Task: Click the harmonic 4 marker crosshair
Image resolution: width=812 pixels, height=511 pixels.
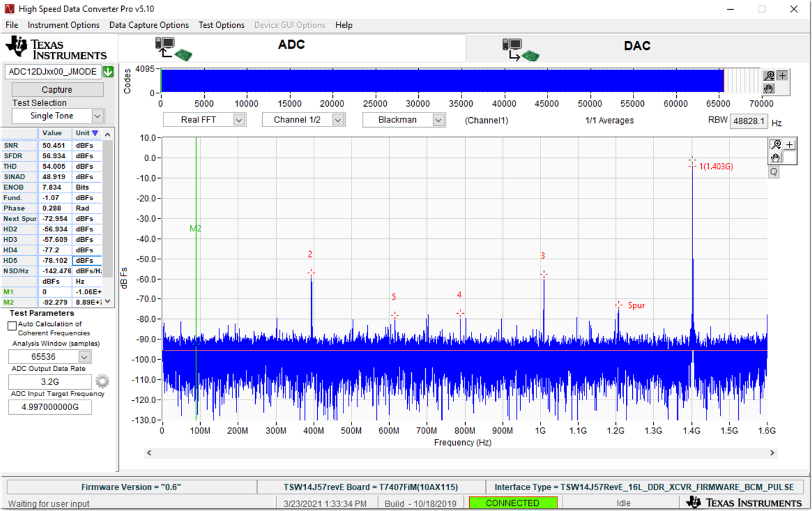Action: [460, 313]
